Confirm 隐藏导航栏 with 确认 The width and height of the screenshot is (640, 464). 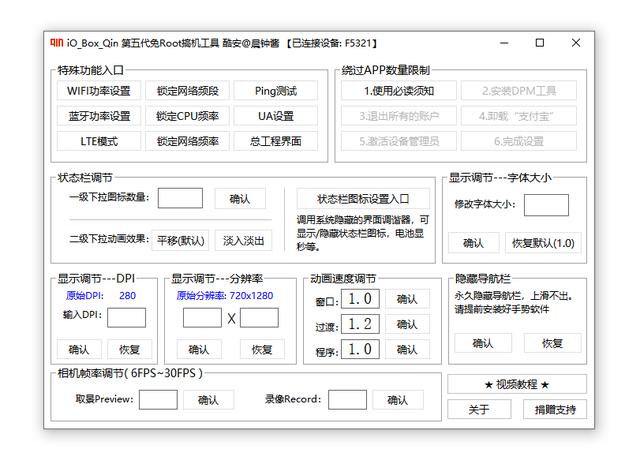pos(483,343)
